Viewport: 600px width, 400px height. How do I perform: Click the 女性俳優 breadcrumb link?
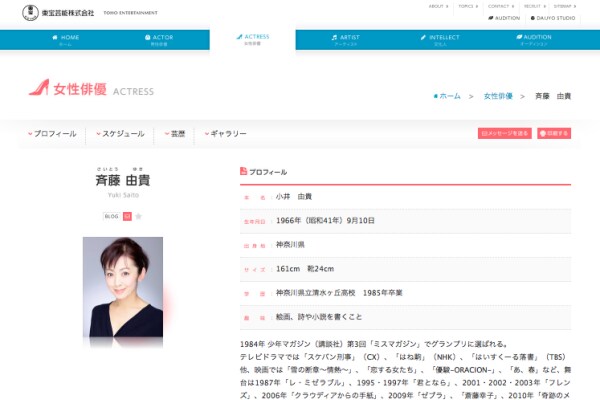(498, 96)
